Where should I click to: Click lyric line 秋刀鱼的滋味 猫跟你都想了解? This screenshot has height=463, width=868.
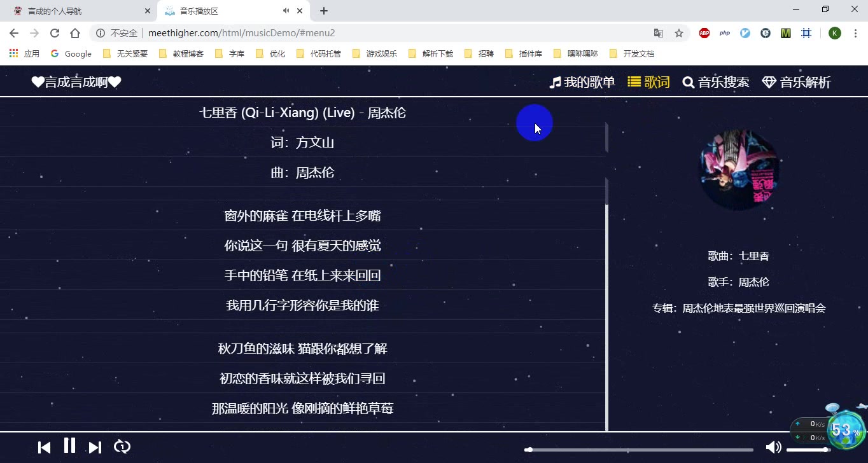point(302,349)
